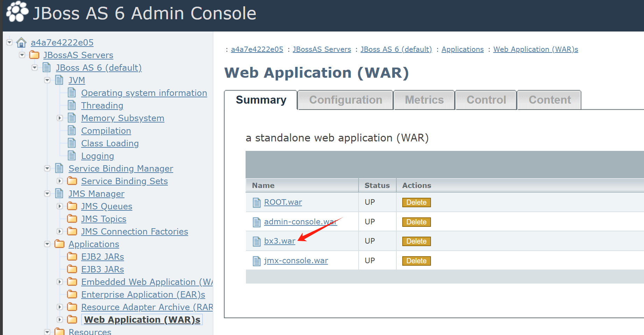This screenshot has width=644, height=335.
Task: Click the page icon next to Logging
Action: [x=72, y=156]
